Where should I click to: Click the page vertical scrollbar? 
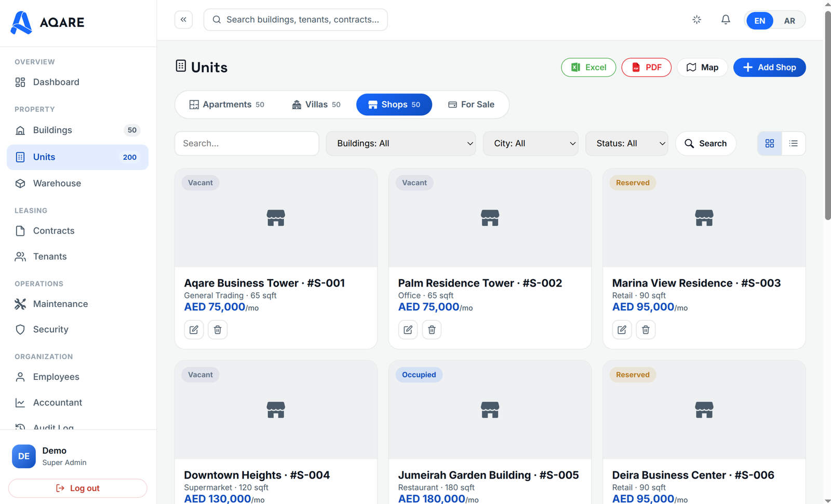pos(827,116)
